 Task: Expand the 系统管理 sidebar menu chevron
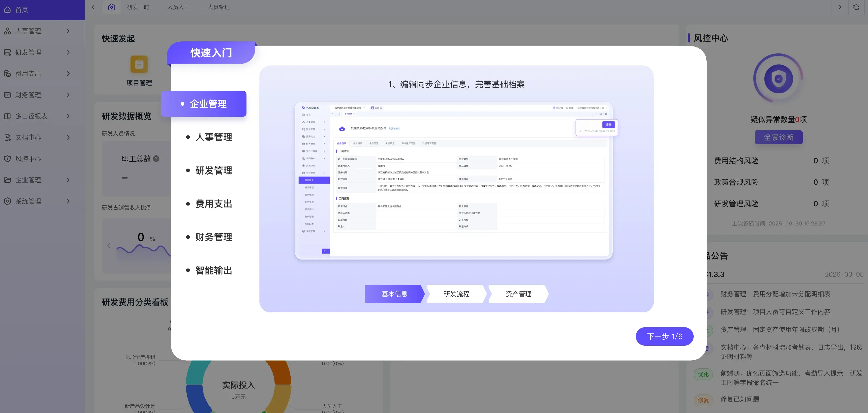(x=68, y=201)
